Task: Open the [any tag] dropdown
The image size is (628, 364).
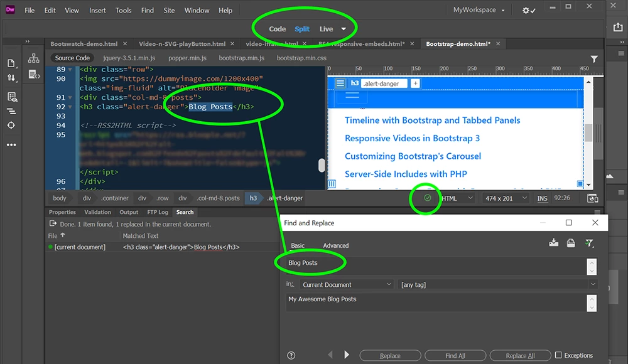Action: (497, 284)
